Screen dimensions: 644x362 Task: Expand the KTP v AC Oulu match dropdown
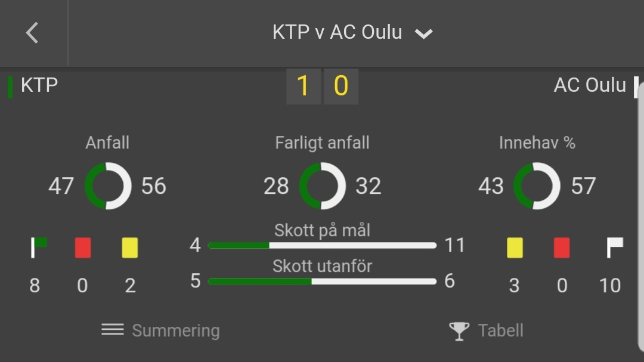click(423, 33)
